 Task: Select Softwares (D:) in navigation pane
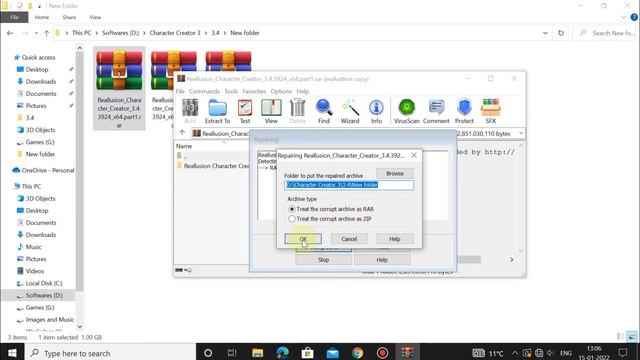[x=44, y=295]
